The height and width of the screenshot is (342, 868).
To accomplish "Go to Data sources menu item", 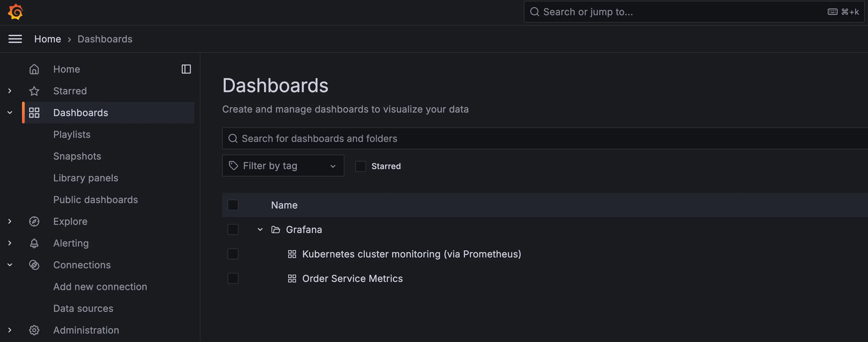I will (83, 309).
